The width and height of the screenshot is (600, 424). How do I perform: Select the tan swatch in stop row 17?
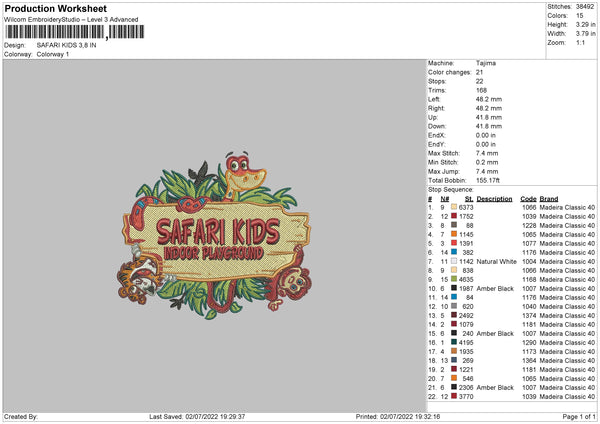click(454, 351)
